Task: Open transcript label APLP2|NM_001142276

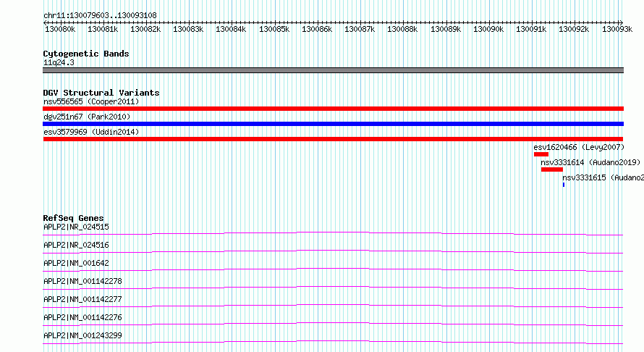Action: click(x=82, y=317)
